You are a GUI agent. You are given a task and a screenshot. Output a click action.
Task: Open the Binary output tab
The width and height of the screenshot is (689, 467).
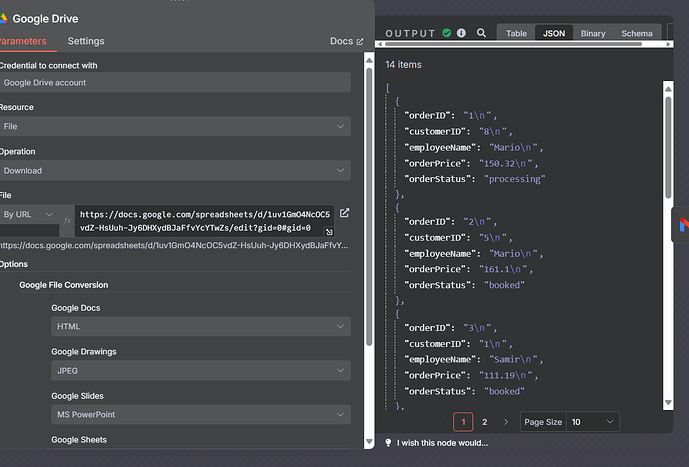pyautogui.click(x=593, y=33)
